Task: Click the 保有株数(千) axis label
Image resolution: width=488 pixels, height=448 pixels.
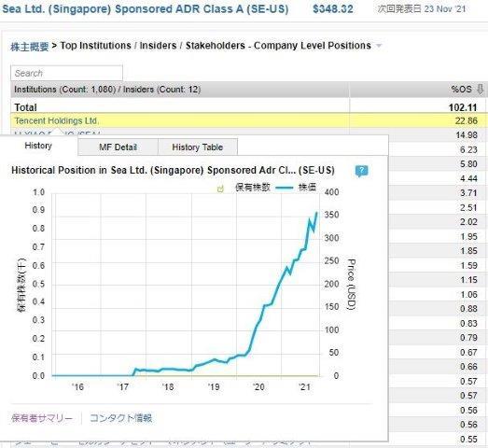Action: point(21,285)
